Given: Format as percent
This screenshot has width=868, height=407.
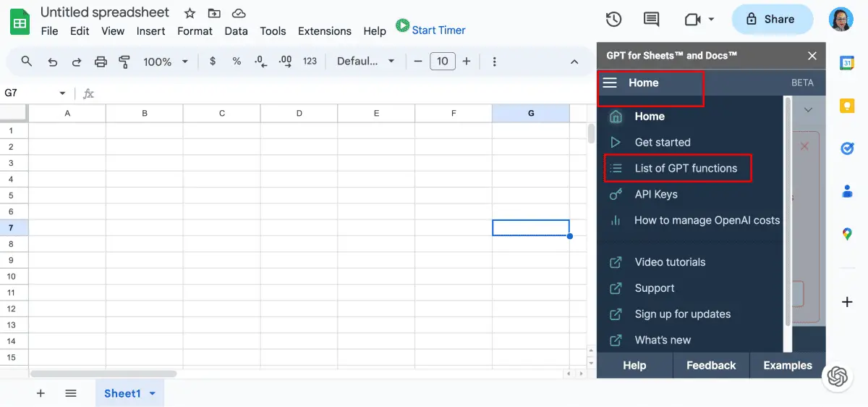Looking at the screenshot, I should coord(237,62).
